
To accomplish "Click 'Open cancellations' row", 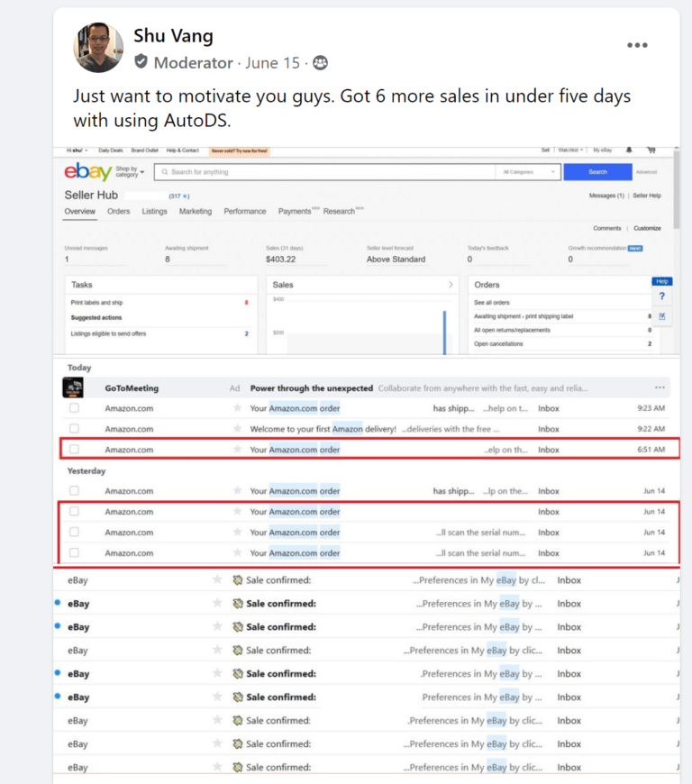I will point(562,343).
